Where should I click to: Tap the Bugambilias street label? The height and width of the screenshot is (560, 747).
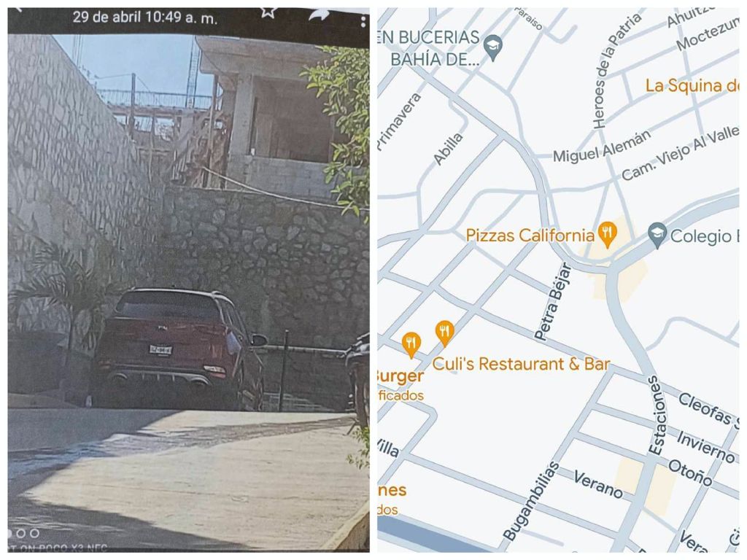coord(532,501)
